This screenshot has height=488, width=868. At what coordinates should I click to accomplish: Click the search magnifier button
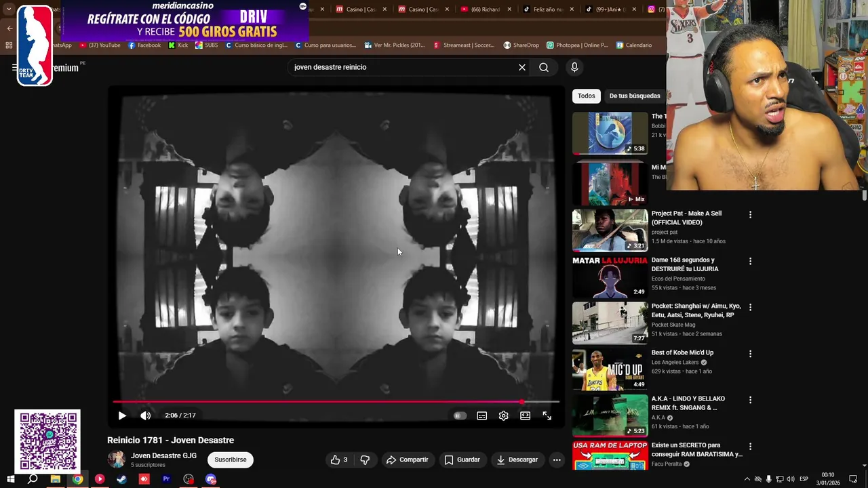pyautogui.click(x=544, y=67)
